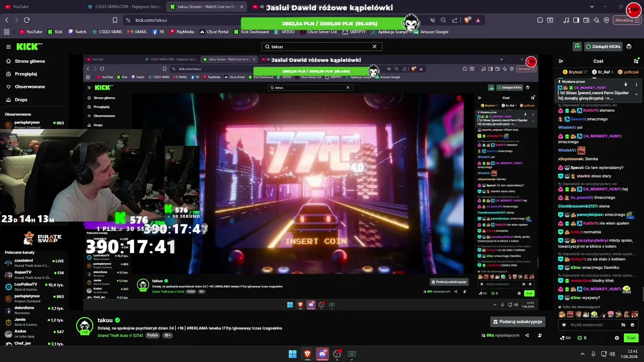Toggle the browser sidebar panel icon
The height and width of the screenshot is (362, 644).
[577, 20]
